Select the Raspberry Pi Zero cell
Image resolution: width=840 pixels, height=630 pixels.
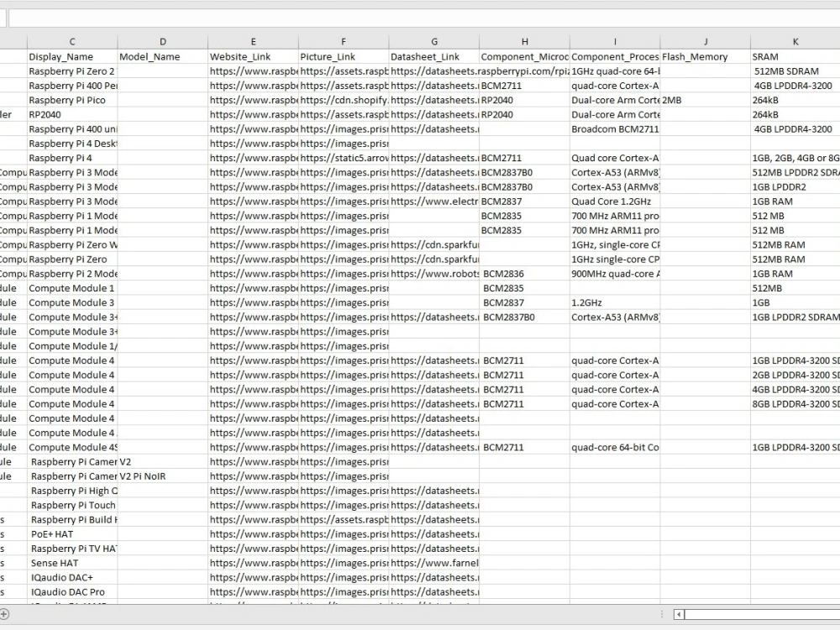(72, 260)
